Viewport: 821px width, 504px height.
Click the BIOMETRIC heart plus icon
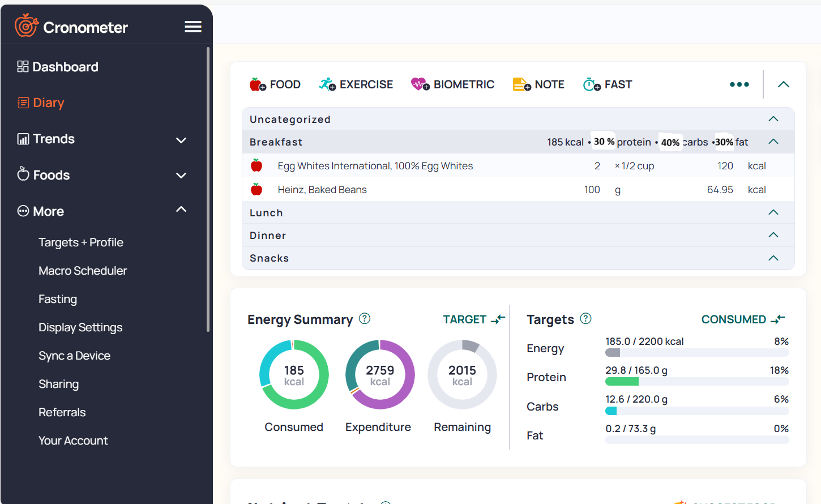[420, 84]
